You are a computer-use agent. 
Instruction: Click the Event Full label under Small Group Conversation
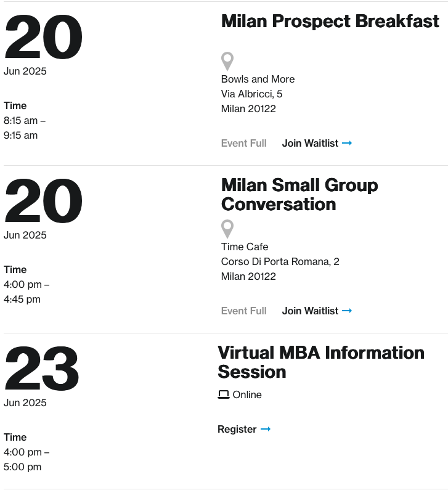pos(243,311)
